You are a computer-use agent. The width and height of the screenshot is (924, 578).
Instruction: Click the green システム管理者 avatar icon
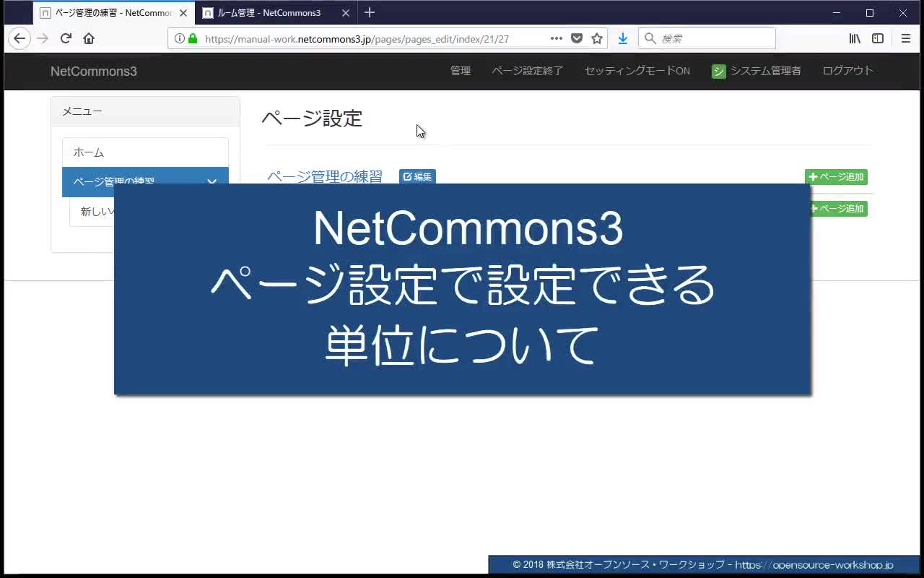[718, 71]
